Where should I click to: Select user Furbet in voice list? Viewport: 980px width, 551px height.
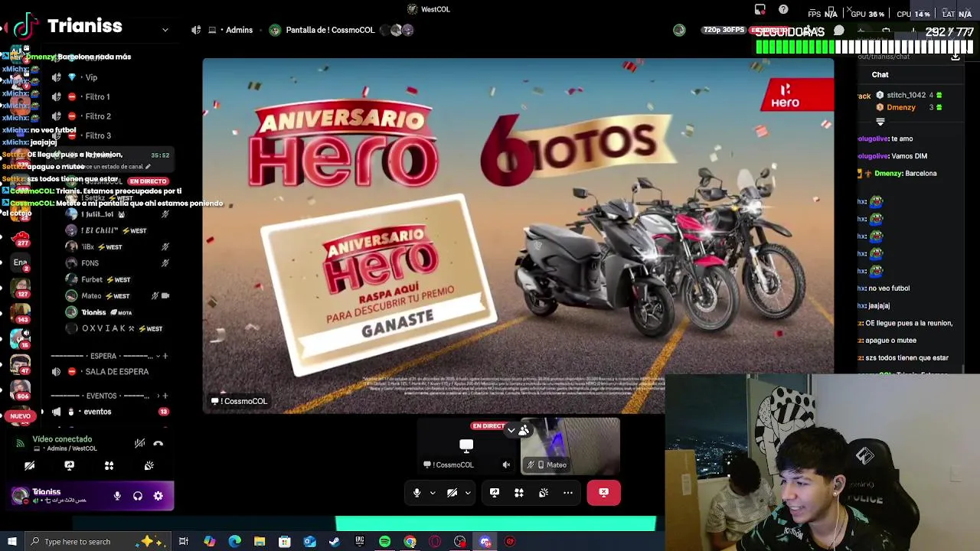pyautogui.click(x=105, y=280)
